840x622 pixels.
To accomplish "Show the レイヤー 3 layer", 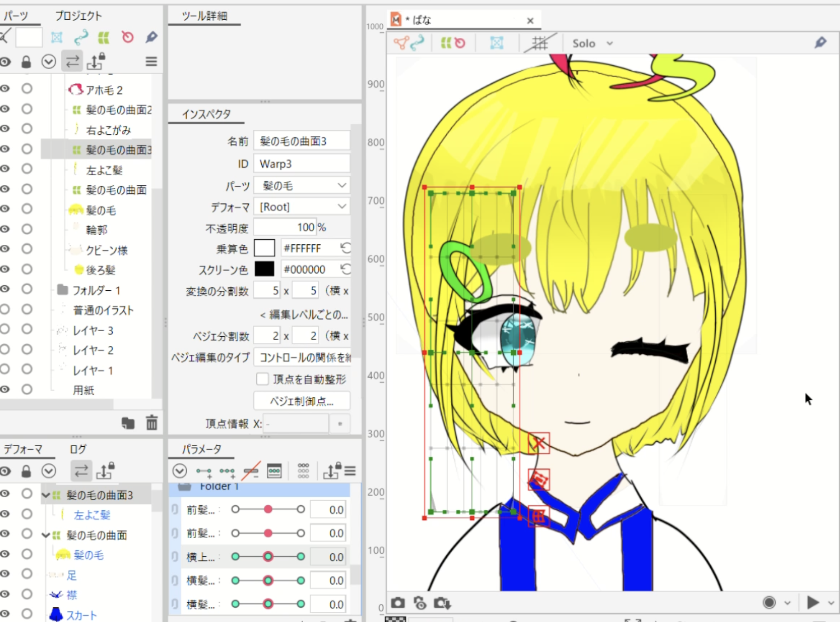I will point(5,329).
